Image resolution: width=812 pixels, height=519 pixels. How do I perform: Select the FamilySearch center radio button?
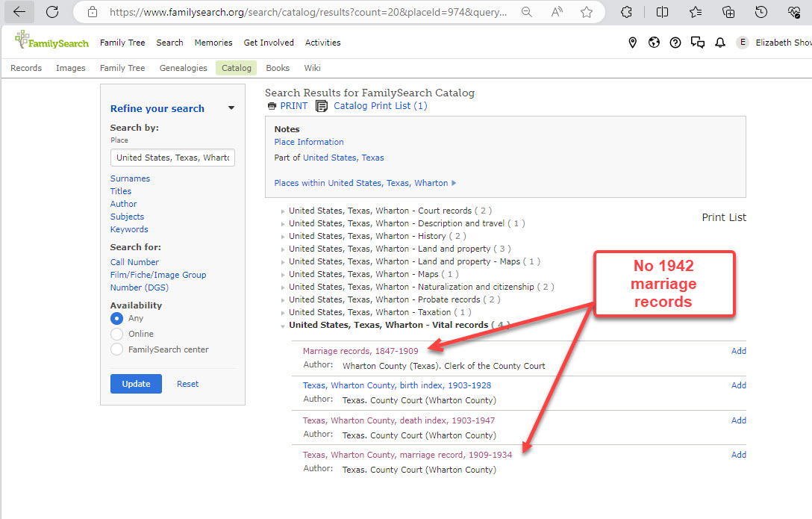tap(117, 349)
